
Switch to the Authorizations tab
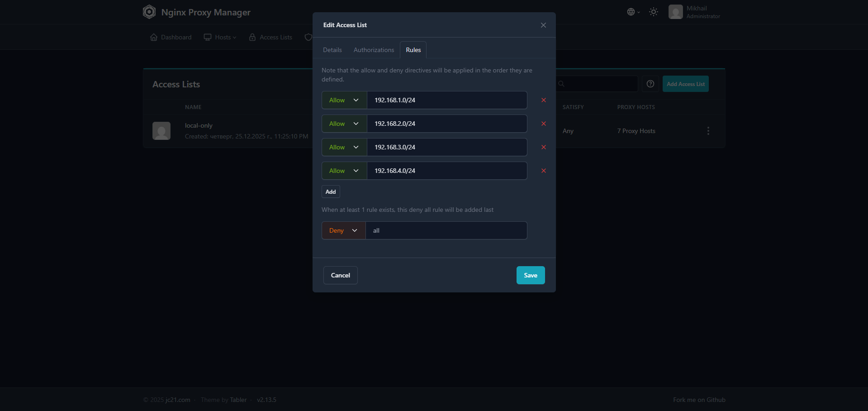[x=374, y=50]
